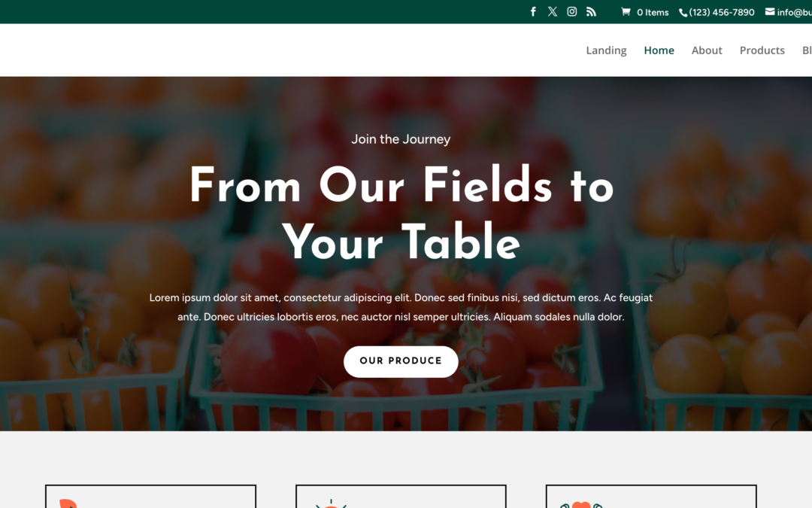Open the RSS feed icon
The image size is (812, 508).
[592, 11]
